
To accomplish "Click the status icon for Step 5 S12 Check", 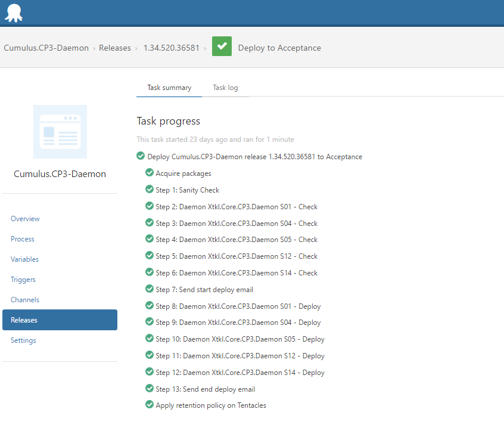I will click(150, 256).
